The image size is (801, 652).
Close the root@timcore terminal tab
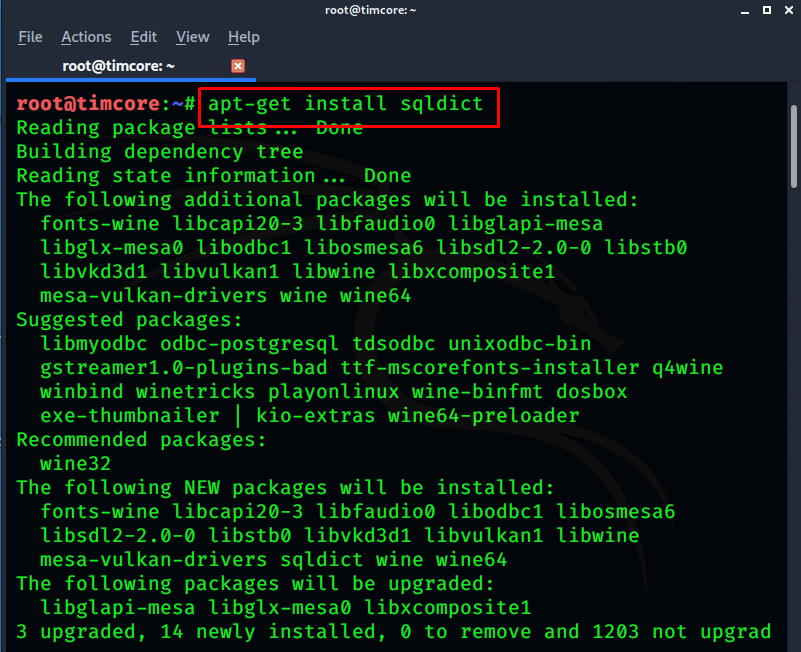point(238,66)
